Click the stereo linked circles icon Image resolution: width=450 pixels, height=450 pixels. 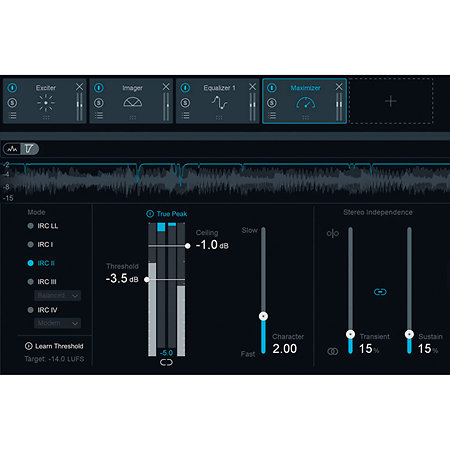[x=333, y=351]
